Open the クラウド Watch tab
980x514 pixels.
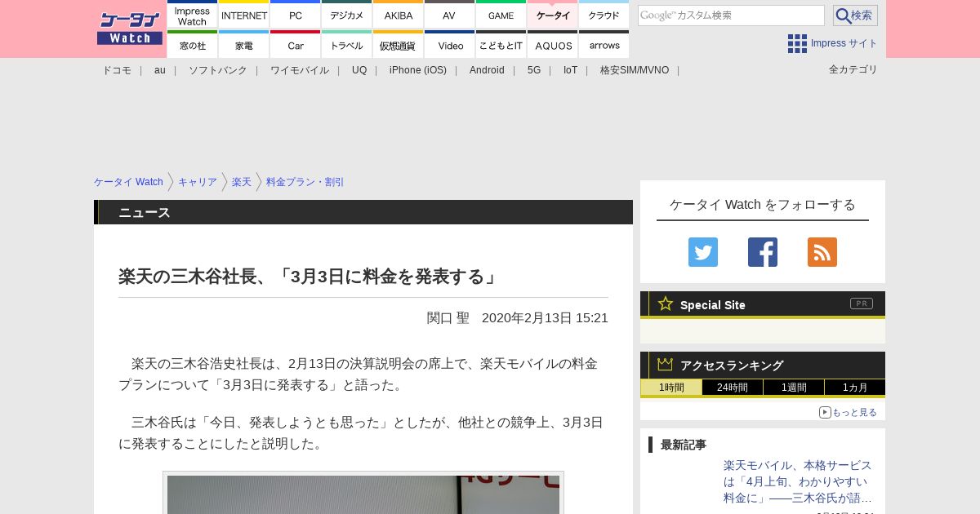tap(604, 15)
